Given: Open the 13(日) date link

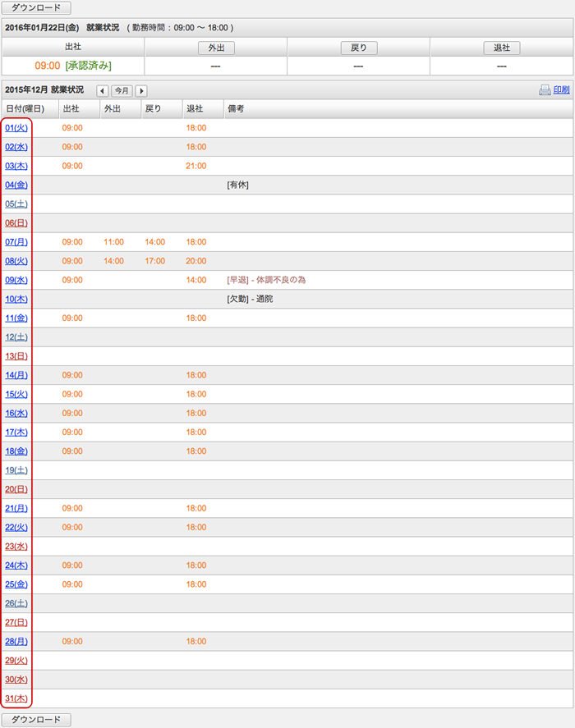Looking at the screenshot, I should [x=16, y=356].
